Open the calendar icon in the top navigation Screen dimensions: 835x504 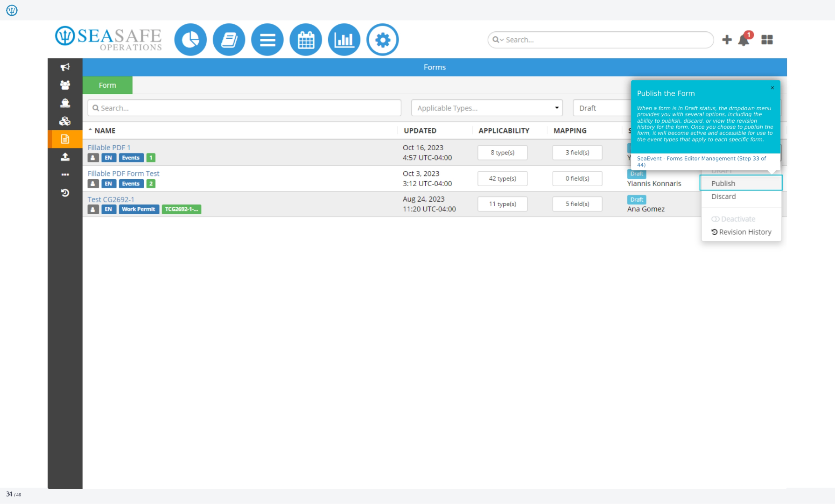pyautogui.click(x=306, y=40)
